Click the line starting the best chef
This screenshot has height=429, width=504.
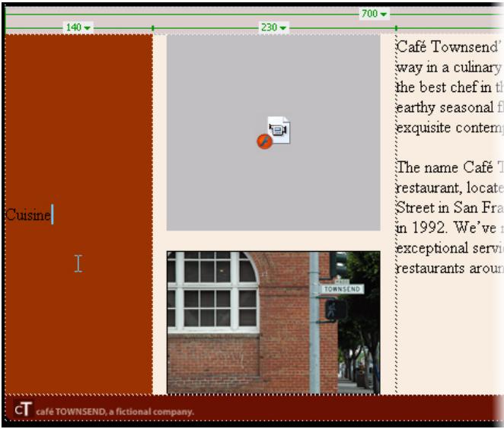click(x=449, y=87)
